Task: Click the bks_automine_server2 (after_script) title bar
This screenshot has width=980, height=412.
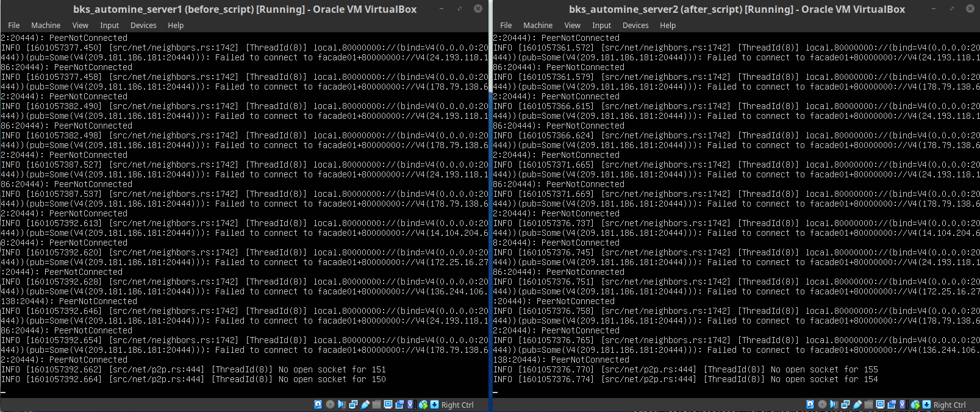Action: (x=737, y=9)
